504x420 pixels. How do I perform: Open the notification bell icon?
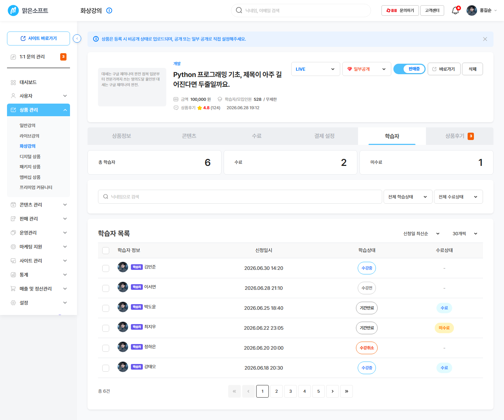pos(455,10)
